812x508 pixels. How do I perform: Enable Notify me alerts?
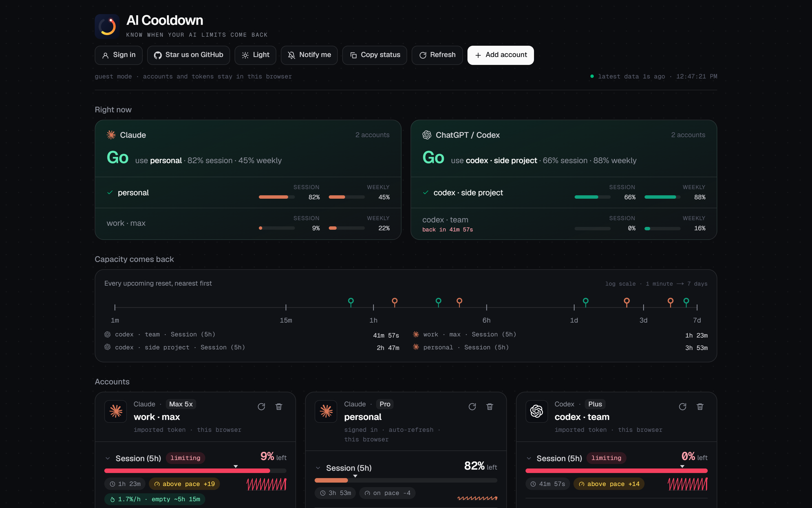(309, 55)
